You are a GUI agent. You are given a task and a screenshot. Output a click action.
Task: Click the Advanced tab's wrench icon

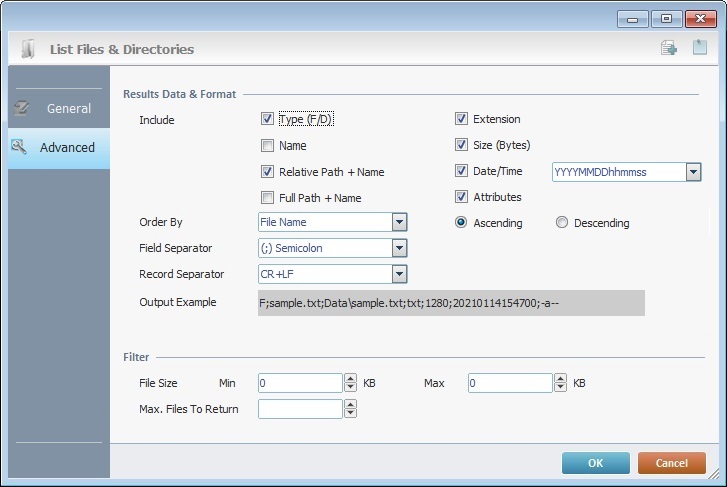[19, 147]
